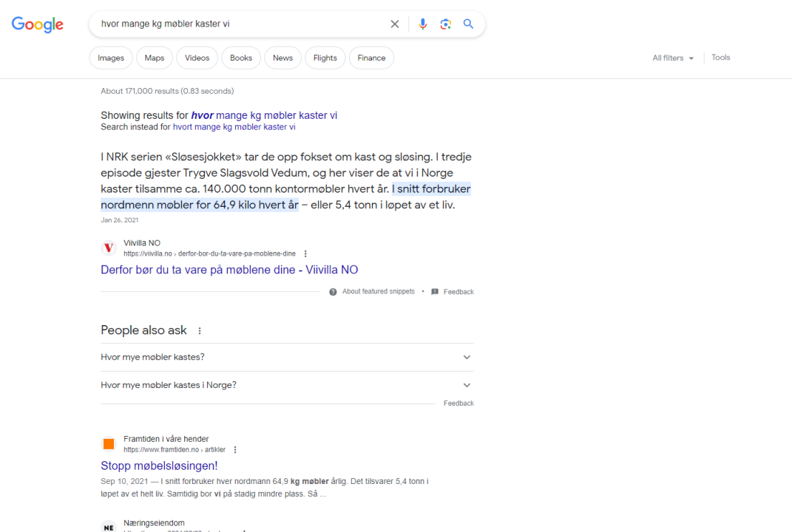Viewport: 792px width, 532px height.
Task: Open the 'Stopp møbelsløsingen!' result
Action: point(159,465)
